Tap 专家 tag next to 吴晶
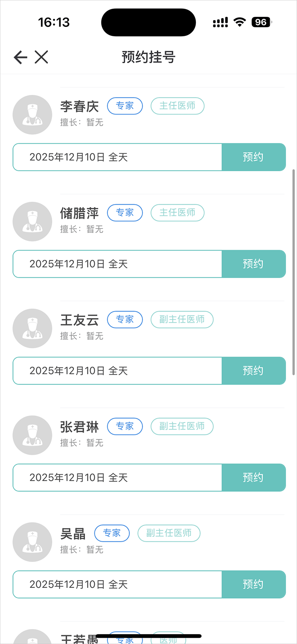The image size is (297, 644). (x=112, y=533)
